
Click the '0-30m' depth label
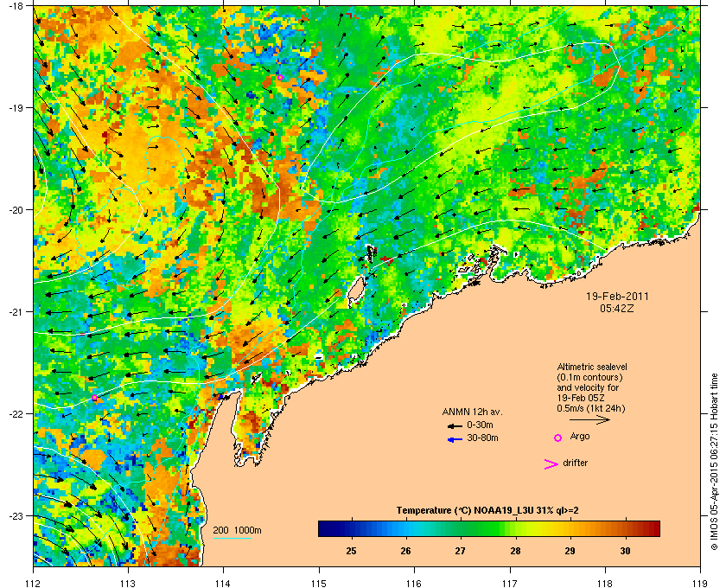pyautogui.click(x=480, y=425)
